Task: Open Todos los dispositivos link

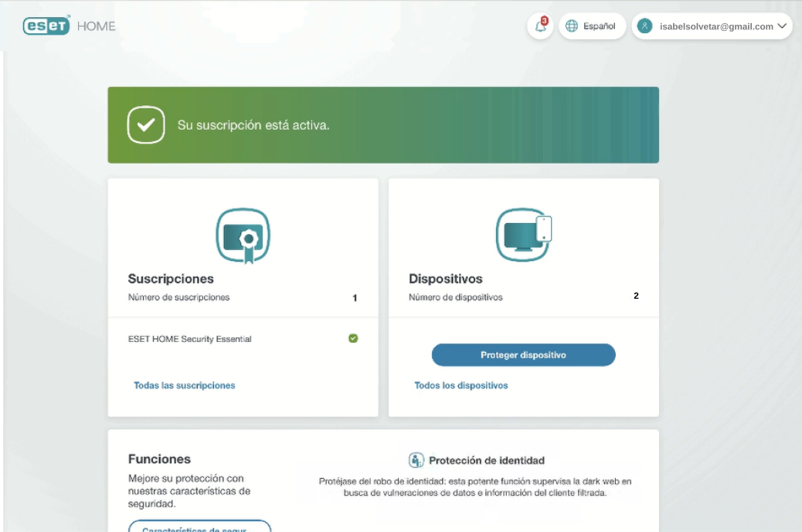Action: pos(460,385)
